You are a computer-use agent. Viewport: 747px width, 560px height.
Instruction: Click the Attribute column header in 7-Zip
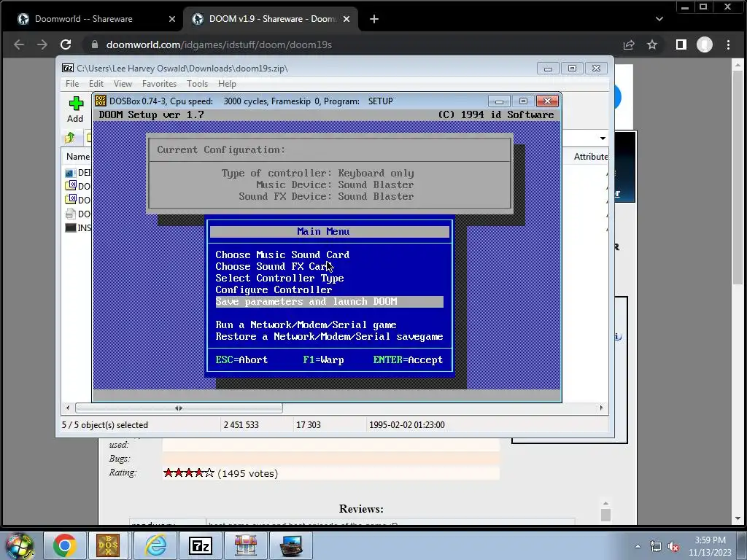(590, 157)
